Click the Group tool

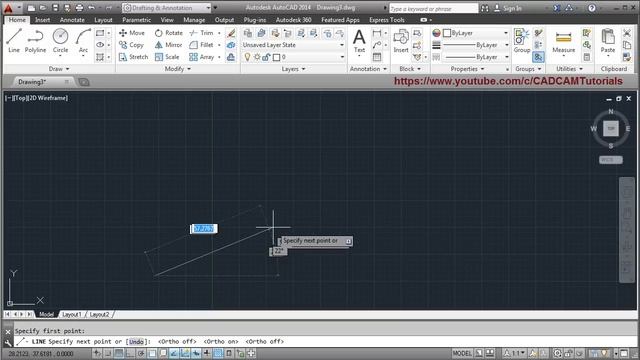click(522, 41)
